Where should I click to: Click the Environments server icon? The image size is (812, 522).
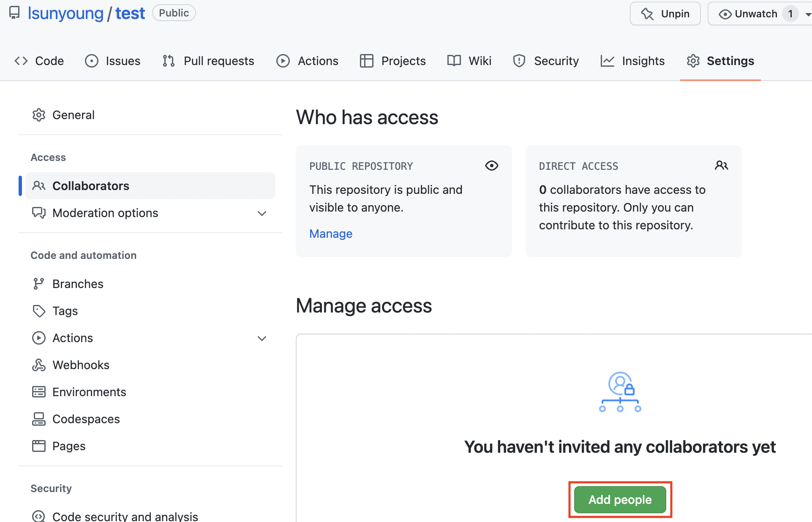[x=38, y=392]
